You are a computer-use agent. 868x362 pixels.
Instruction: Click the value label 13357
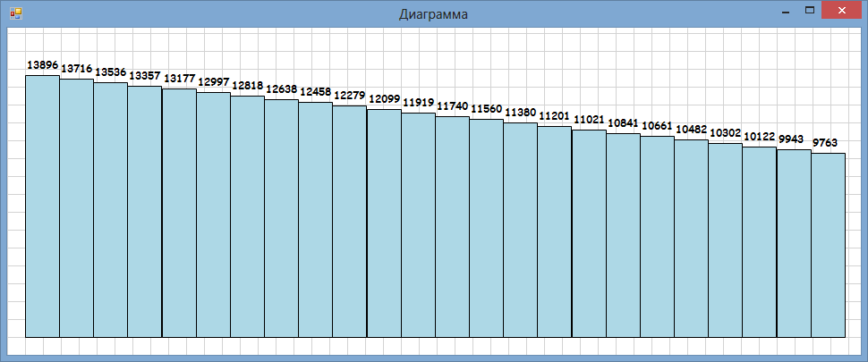pyautogui.click(x=145, y=76)
